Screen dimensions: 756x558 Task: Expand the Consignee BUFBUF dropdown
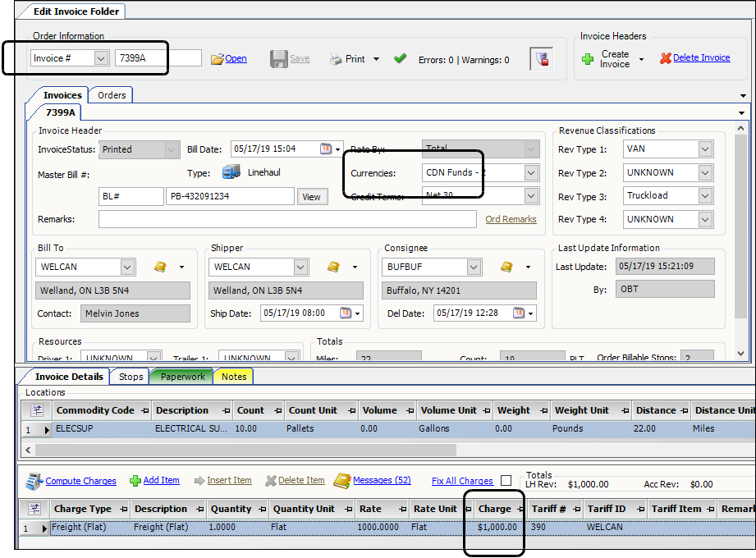pyautogui.click(x=474, y=268)
